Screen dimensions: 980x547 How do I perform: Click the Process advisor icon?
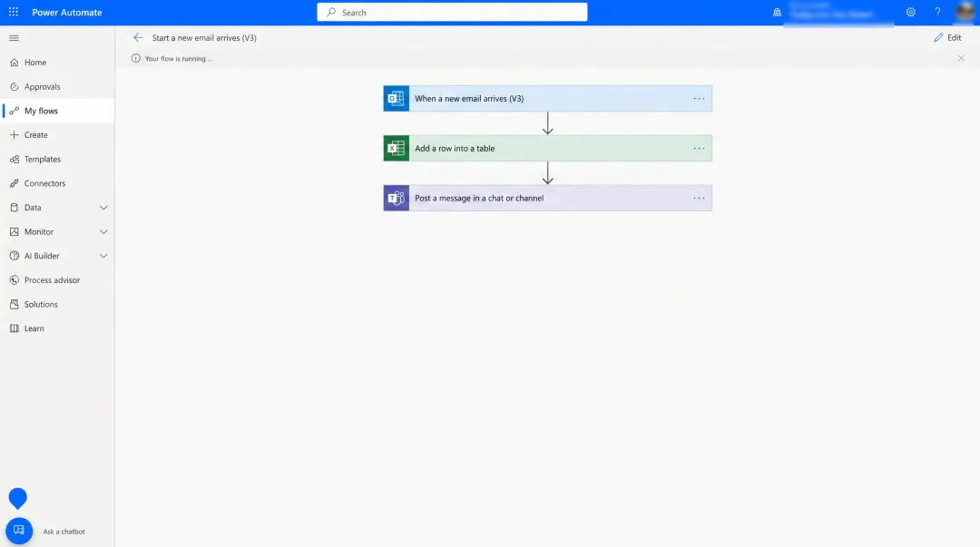coord(15,280)
